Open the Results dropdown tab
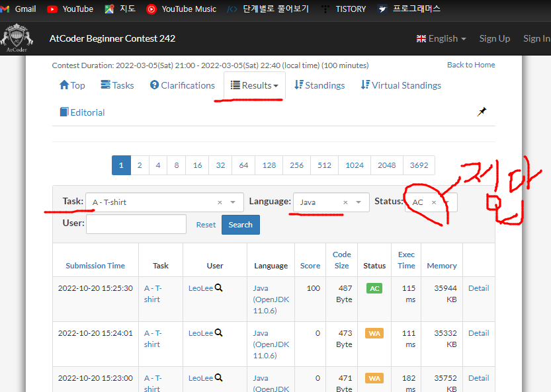Viewport: 551px width, 392px height. [255, 85]
